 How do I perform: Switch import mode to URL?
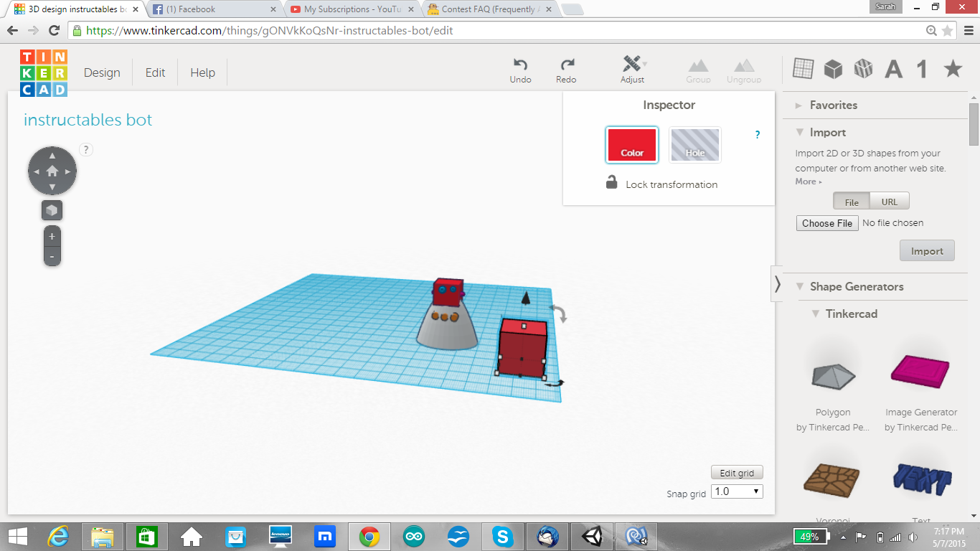[890, 202]
